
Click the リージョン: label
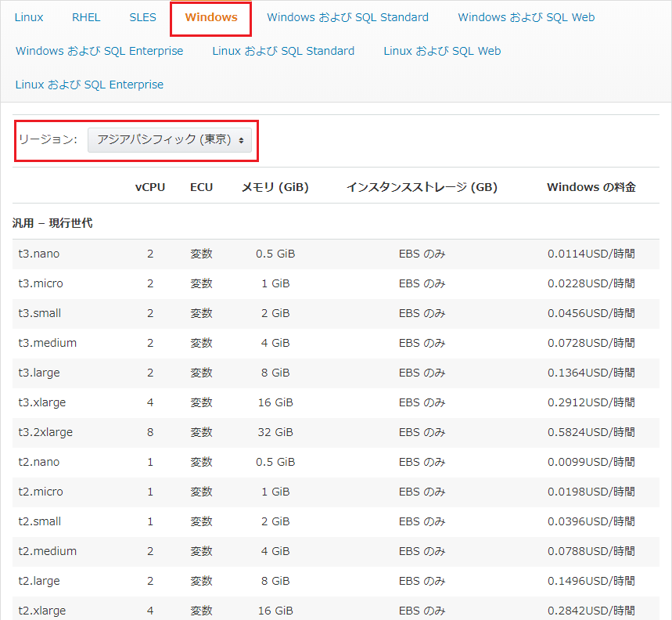[48, 140]
